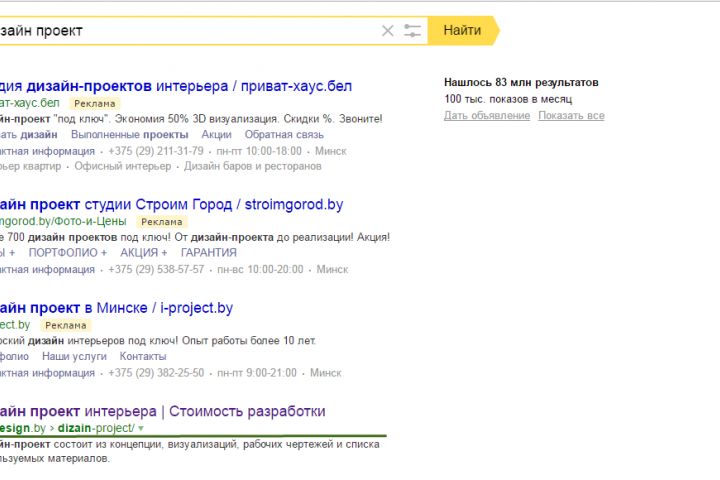The image size is (720, 480).
Task: Open the 'Наши услуги' sitelink
Action: pyautogui.click(x=74, y=356)
